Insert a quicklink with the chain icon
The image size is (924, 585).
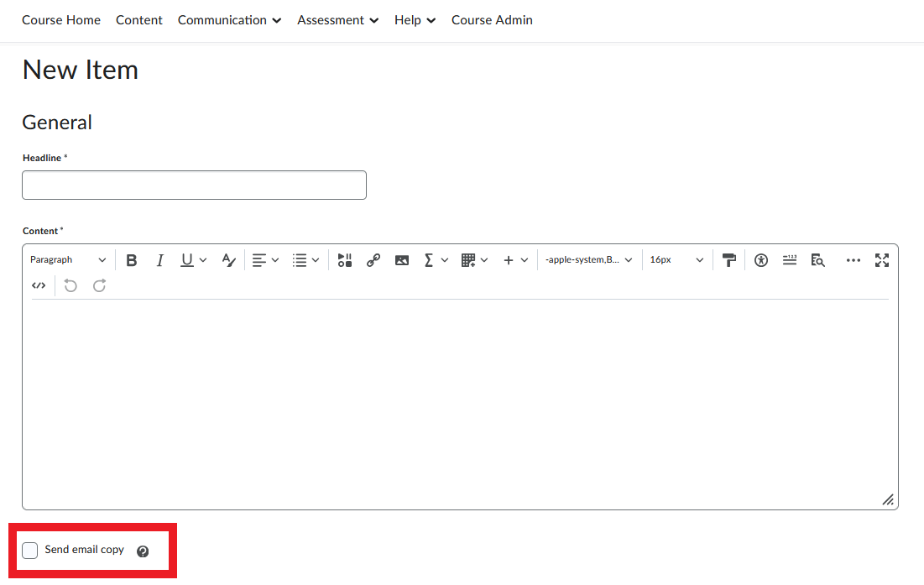coord(373,260)
